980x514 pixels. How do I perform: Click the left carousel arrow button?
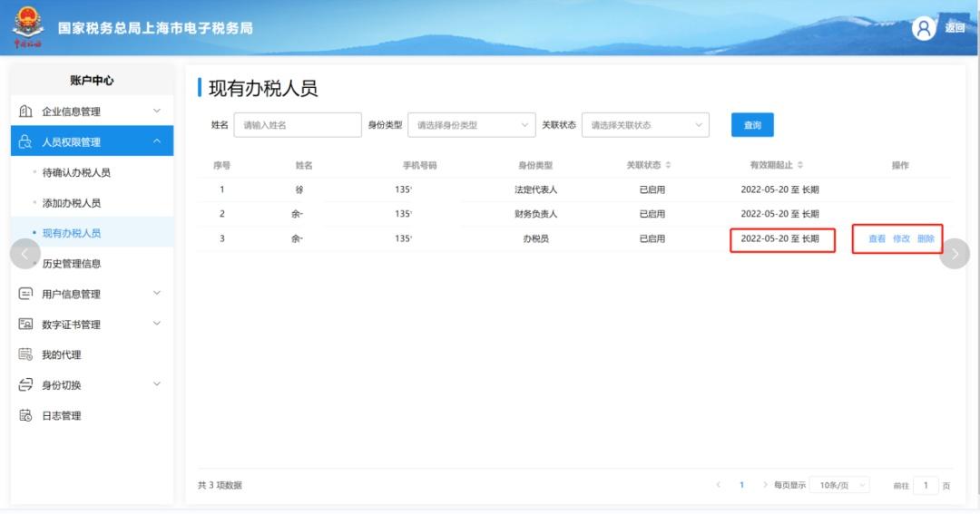pyautogui.click(x=25, y=254)
